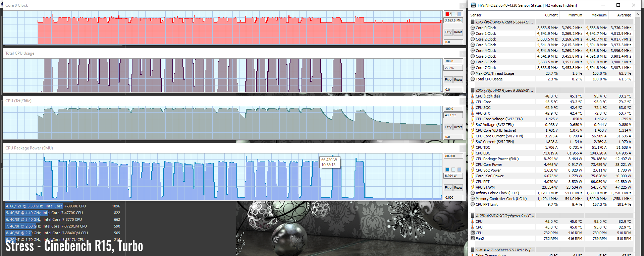Image resolution: width=644 pixels, height=256 pixels.
Task: Click the clock icon beside Core 3 Clock
Action: click(x=473, y=45)
